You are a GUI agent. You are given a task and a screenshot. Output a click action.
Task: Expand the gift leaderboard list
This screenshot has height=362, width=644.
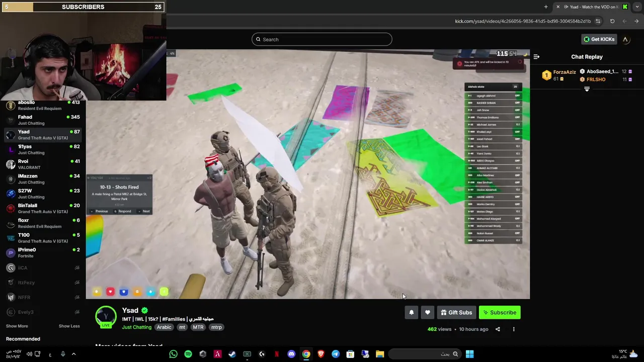point(587,89)
